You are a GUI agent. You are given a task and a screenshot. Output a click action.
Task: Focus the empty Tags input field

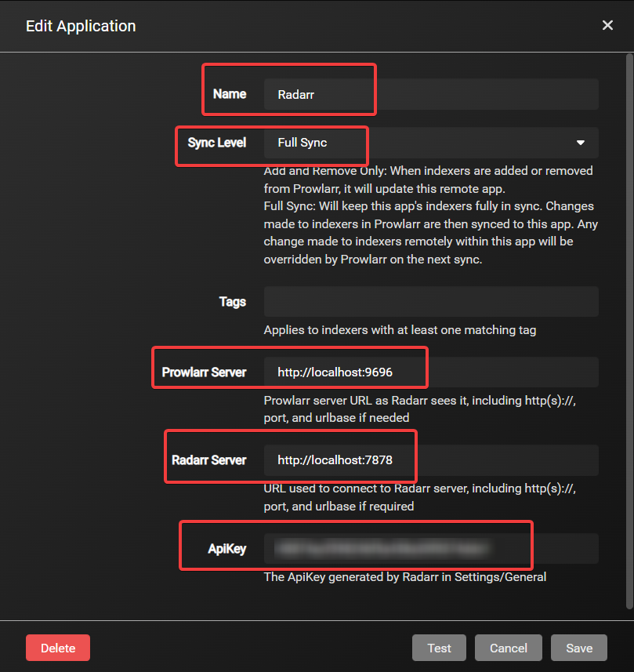(x=431, y=302)
